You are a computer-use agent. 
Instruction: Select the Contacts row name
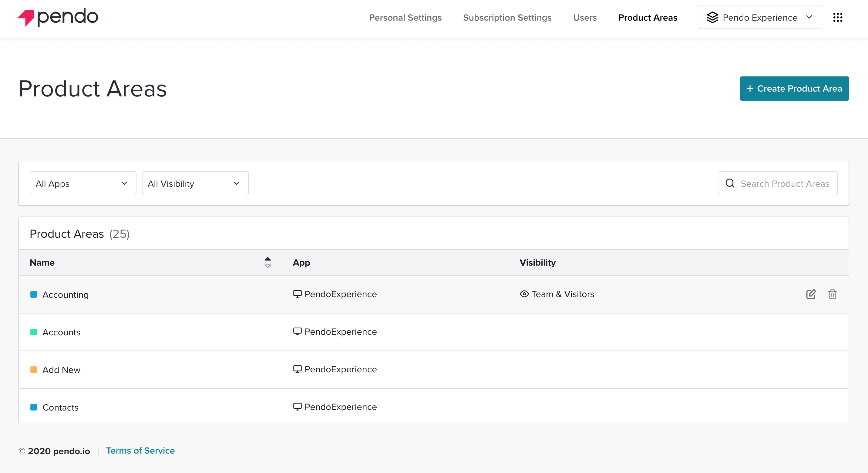tap(60, 407)
